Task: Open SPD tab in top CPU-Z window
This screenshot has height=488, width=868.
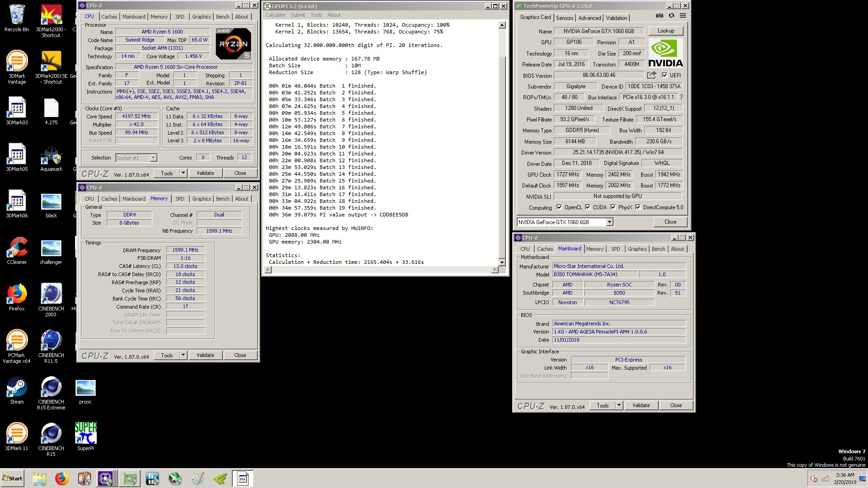Action: (180, 17)
